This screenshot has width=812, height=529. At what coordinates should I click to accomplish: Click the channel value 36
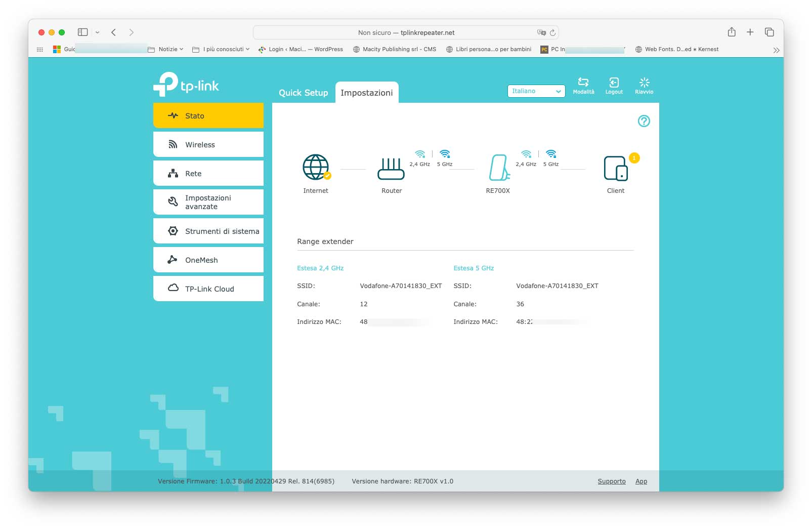(x=520, y=304)
